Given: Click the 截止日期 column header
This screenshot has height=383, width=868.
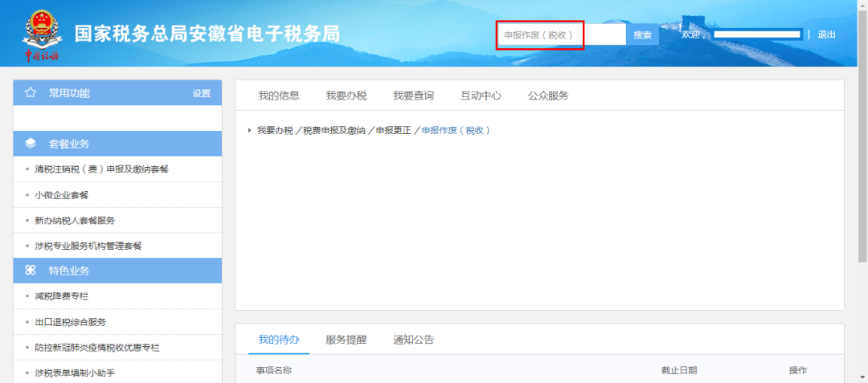Looking at the screenshot, I should tap(679, 369).
